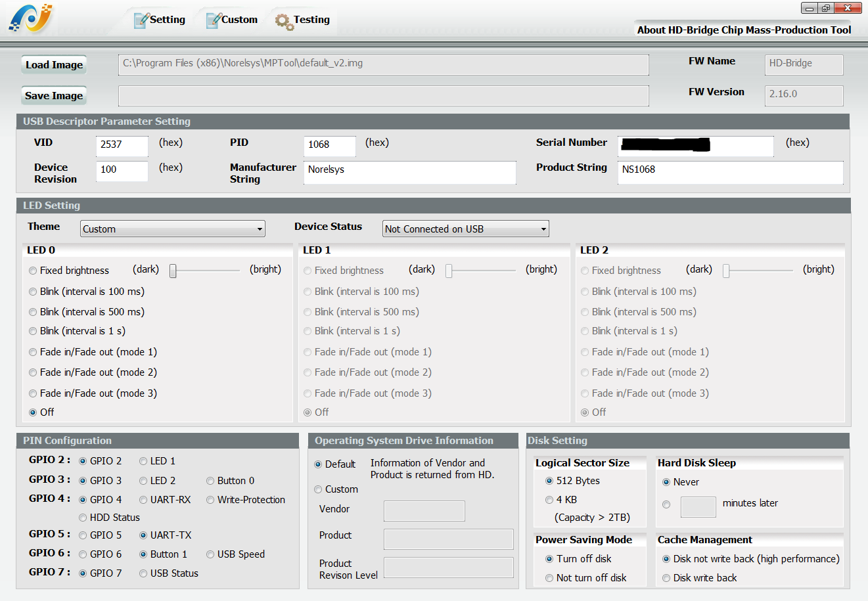Open the Theme dropdown

tap(173, 229)
